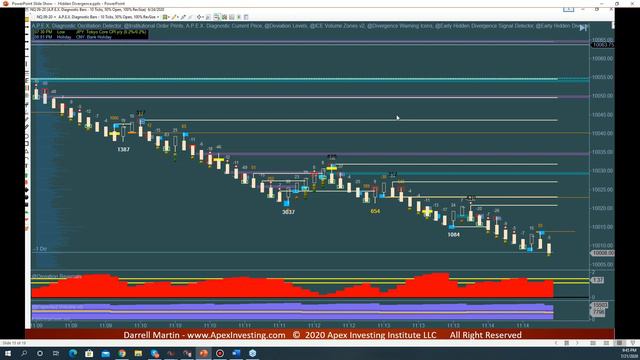Open Mail app from taskbar
Viewport: 640px width, 360px height.
tap(105, 353)
